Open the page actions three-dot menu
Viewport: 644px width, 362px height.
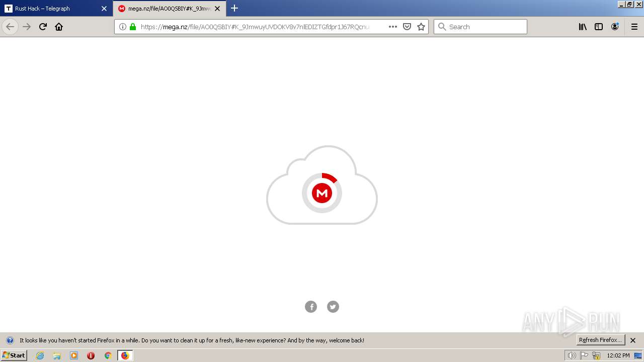click(393, 27)
